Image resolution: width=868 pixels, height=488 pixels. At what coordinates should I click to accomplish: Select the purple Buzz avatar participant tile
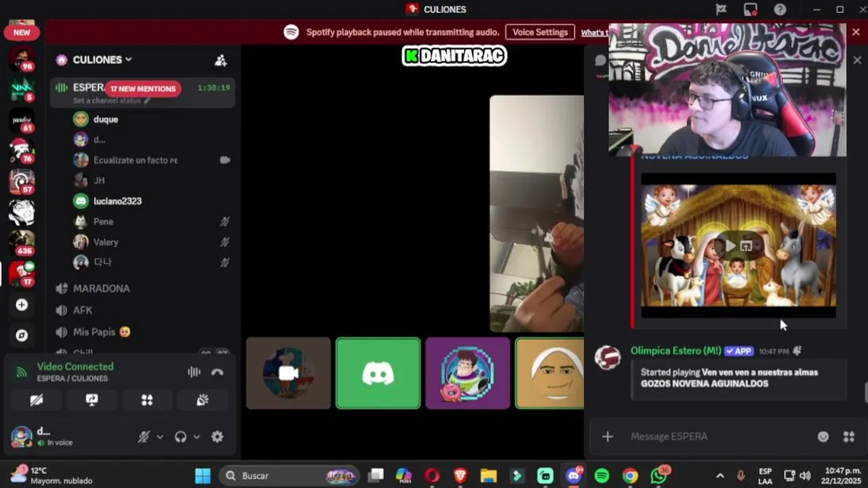click(468, 373)
